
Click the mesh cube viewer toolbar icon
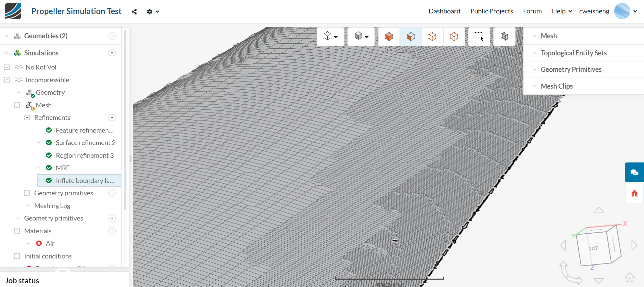(x=505, y=36)
